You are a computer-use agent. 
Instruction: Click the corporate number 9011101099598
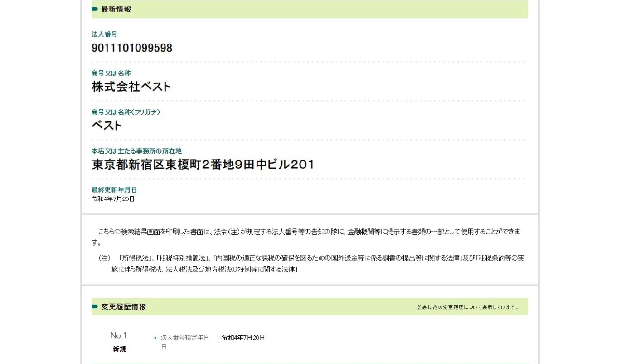pyautogui.click(x=132, y=48)
